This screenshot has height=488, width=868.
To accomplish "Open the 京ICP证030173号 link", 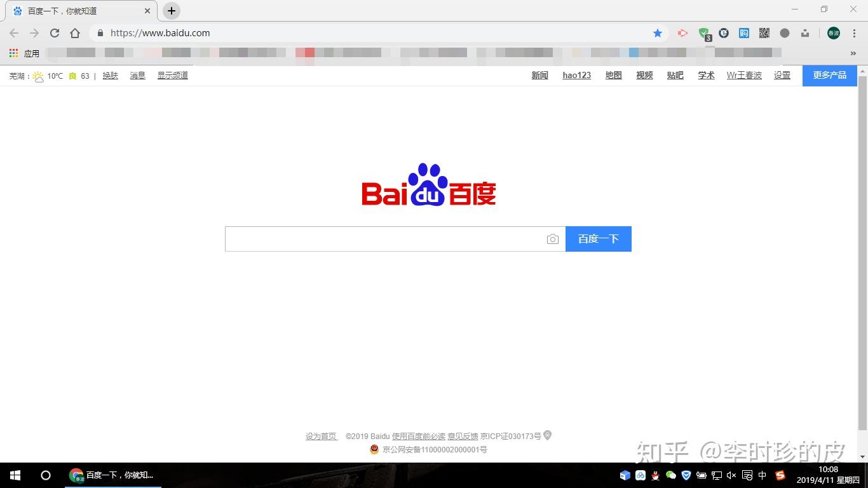I will point(511,437).
